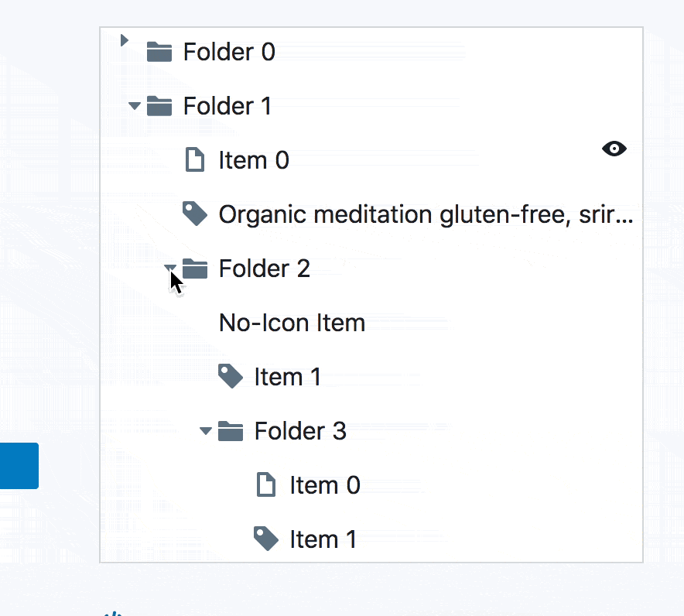This screenshot has width=684, height=616.
Task: Click the tag icon next to Item 1
Action: 231,376
